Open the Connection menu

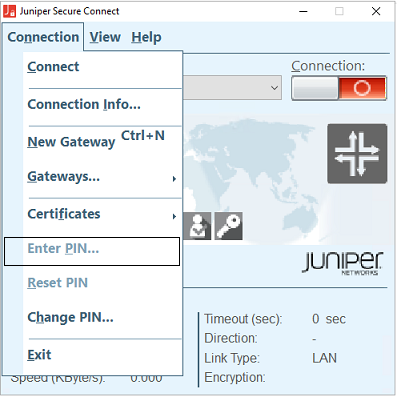pyautogui.click(x=43, y=37)
